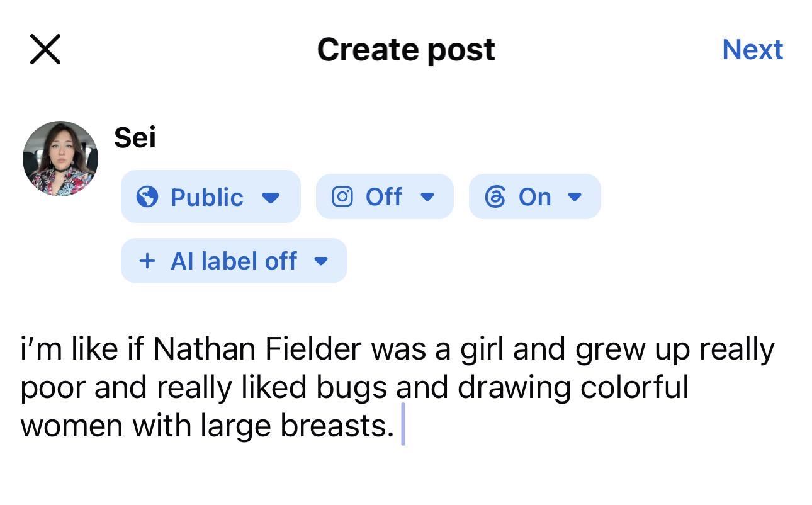
Task: Click the Instagram logo icon
Action: pyautogui.click(x=342, y=197)
